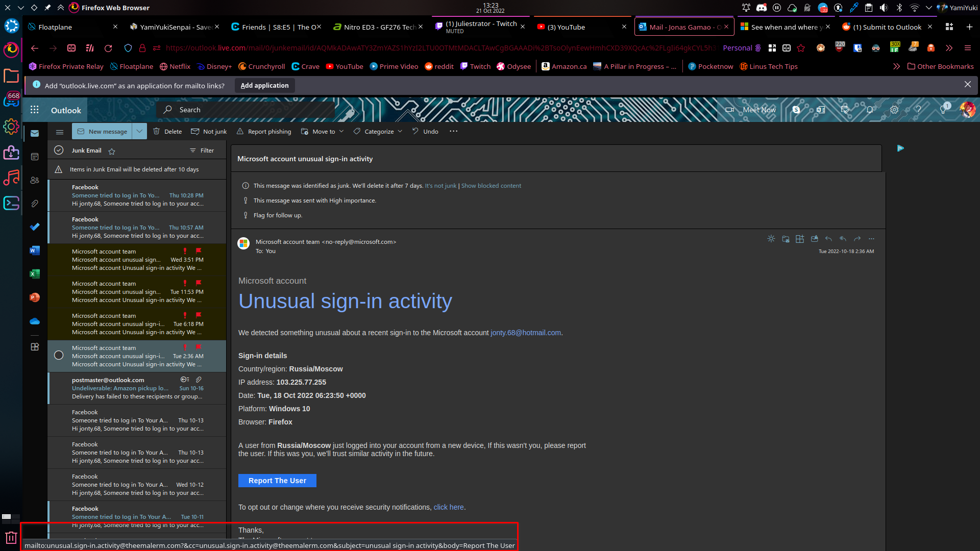Click the move-to-folder icon on message
This screenshot has height=551, width=980.
click(x=786, y=239)
